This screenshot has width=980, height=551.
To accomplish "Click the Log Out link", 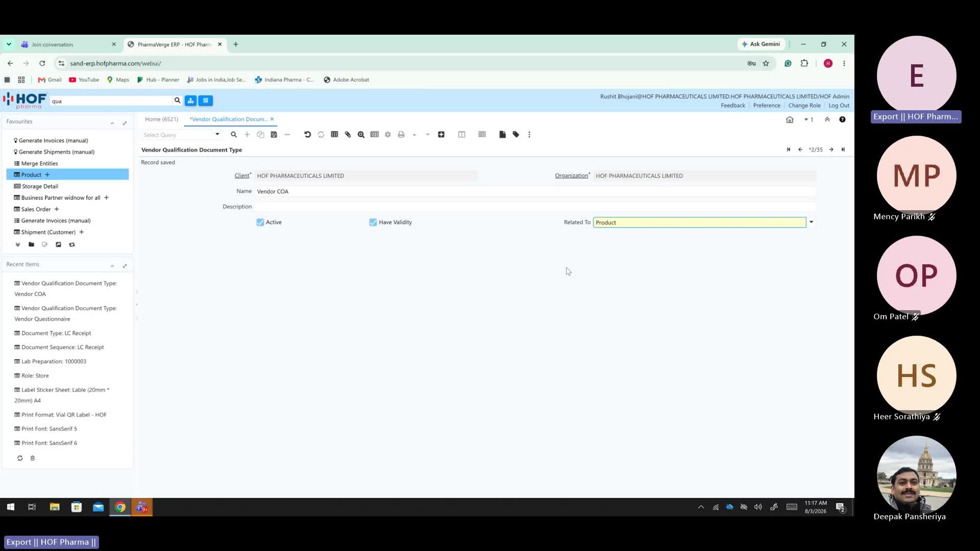I will pyautogui.click(x=839, y=106).
